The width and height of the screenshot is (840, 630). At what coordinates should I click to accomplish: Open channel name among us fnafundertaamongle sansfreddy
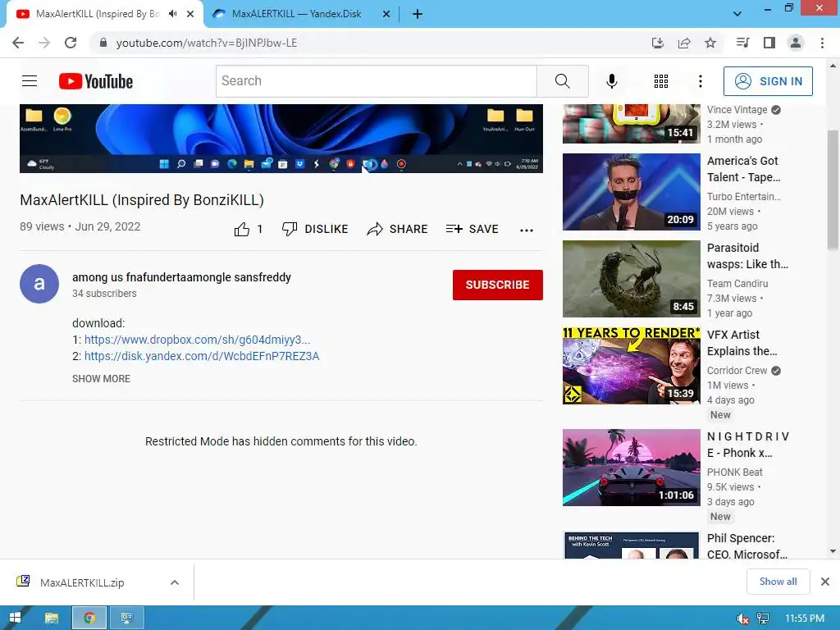181,277
